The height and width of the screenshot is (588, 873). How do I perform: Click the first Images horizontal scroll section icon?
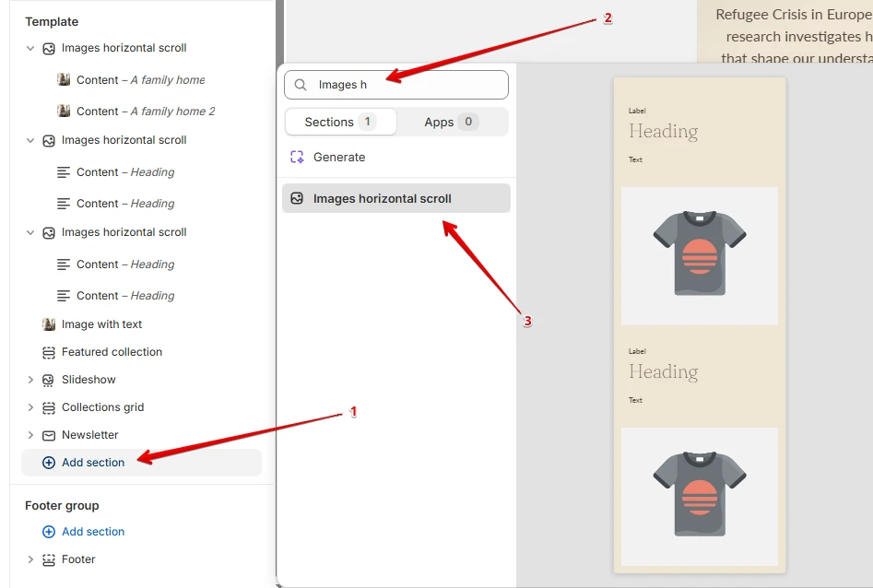point(49,49)
